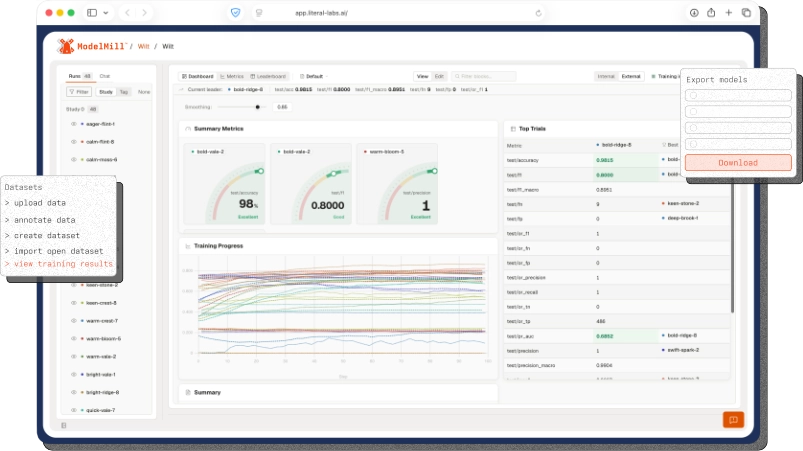Switch to Edit mode
Viewport: 803px width, 451px height.
pyautogui.click(x=439, y=76)
